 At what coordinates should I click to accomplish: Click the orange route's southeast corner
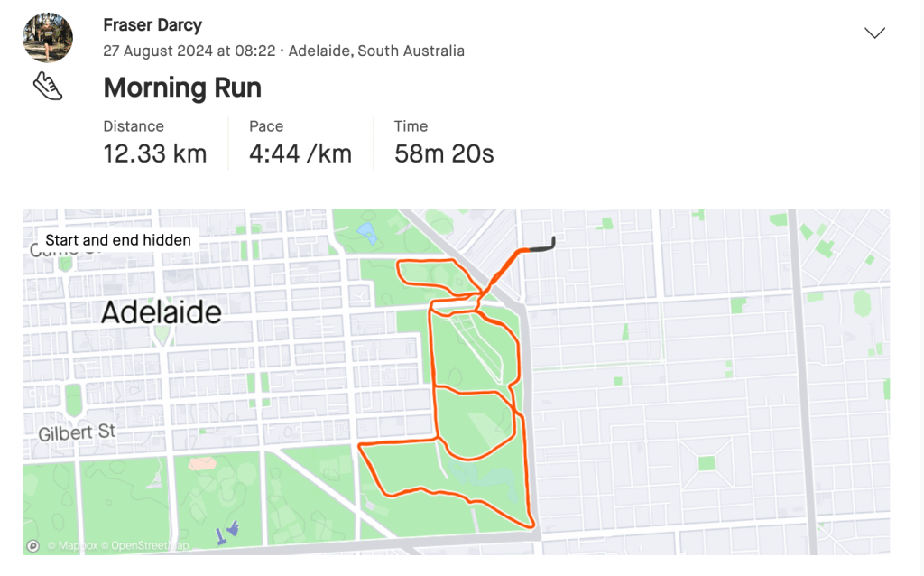(x=532, y=524)
